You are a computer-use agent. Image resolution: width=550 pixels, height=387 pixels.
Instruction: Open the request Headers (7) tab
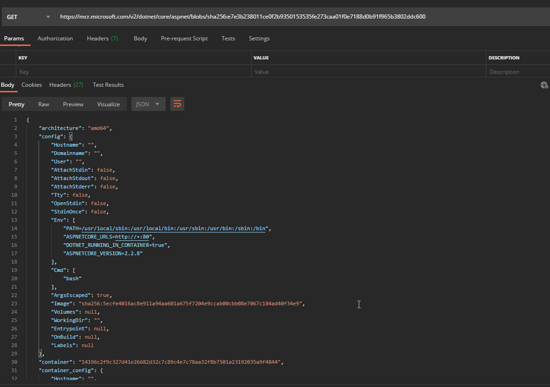point(102,39)
